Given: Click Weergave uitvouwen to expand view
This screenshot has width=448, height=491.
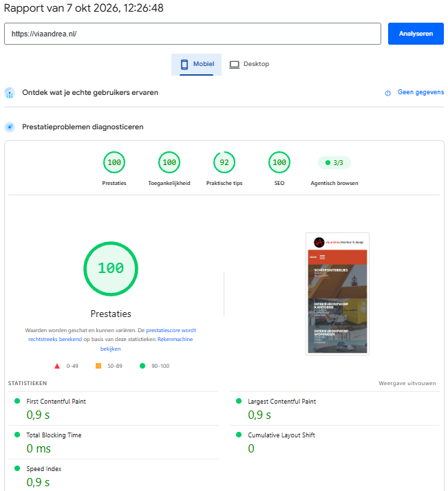Looking at the screenshot, I should click(x=407, y=383).
